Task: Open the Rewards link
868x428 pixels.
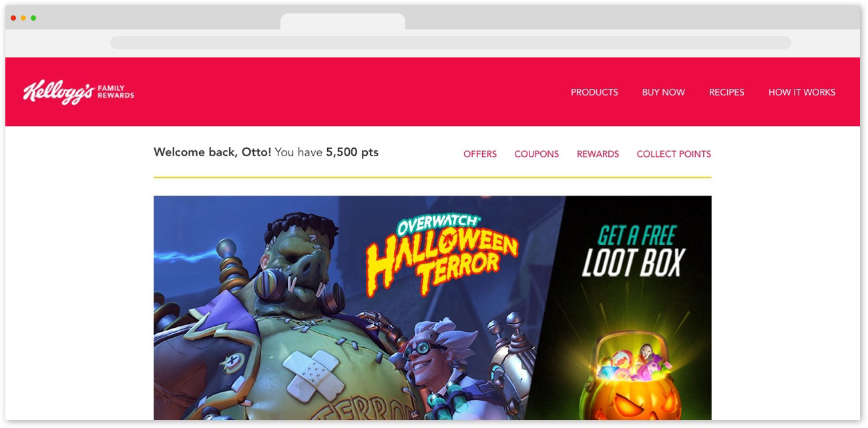Action: [x=598, y=154]
